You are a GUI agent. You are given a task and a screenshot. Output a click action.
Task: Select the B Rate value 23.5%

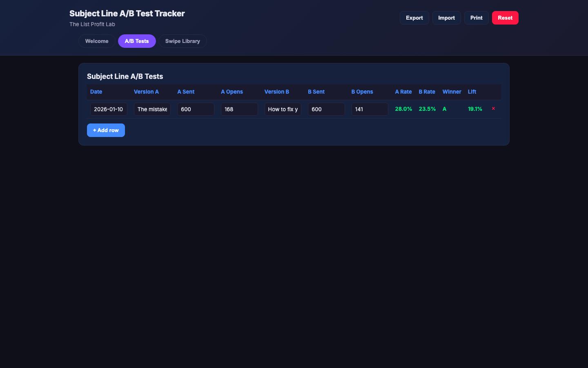427,109
